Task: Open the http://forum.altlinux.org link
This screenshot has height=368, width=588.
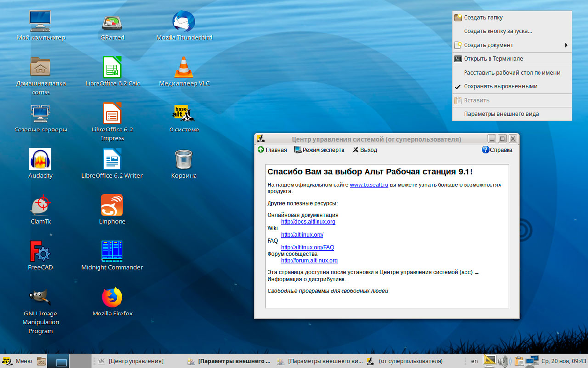Action: click(x=309, y=261)
